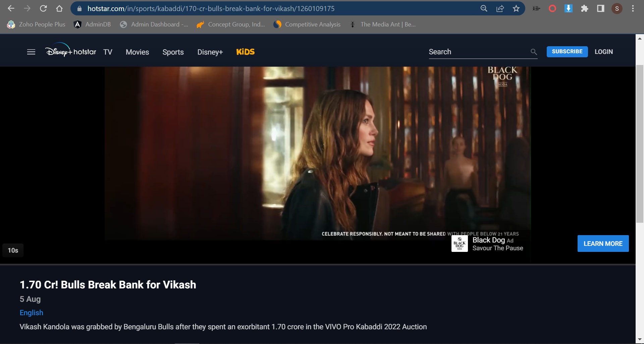Click the dark media-control extension icon

pyautogui.click(x=536, y=8)
